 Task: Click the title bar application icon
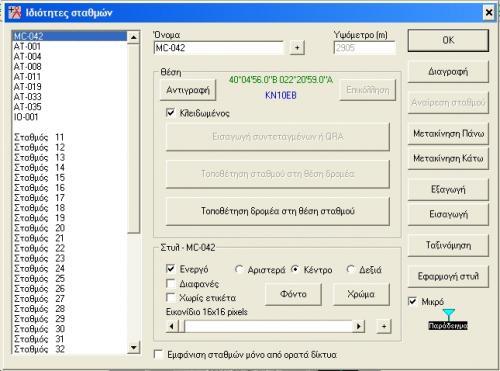coord(15,13)
